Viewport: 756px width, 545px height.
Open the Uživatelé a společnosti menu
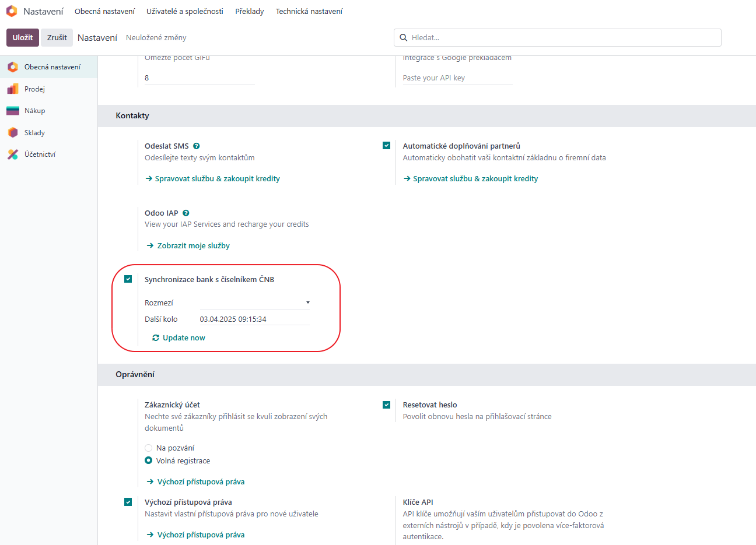(184, 11)
